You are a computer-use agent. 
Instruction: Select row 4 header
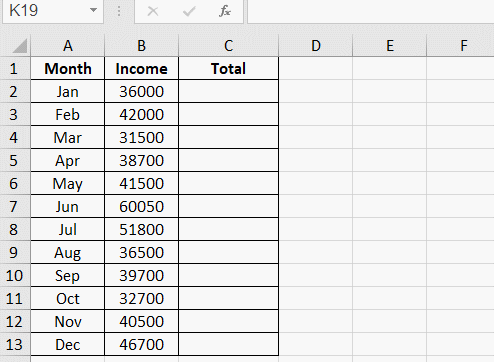tap(14, 138)
